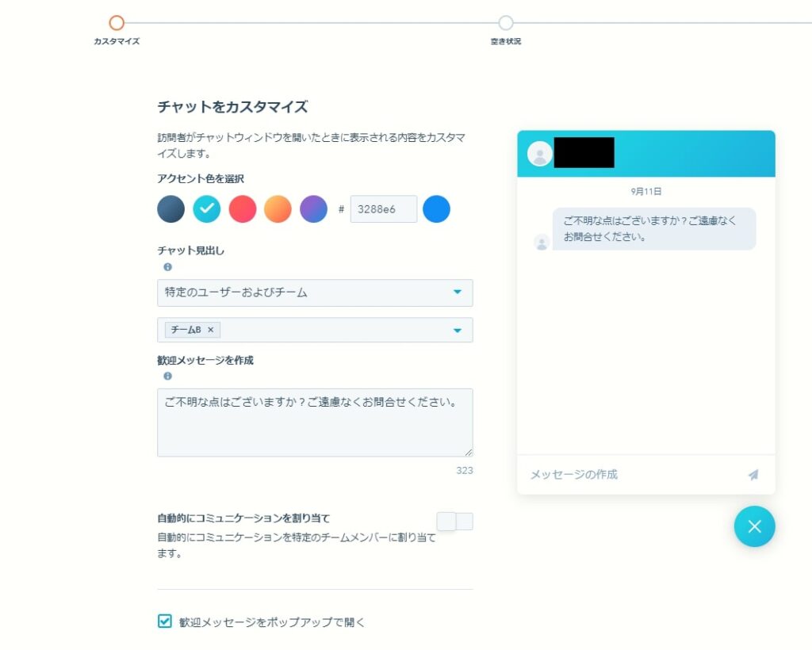Screen dimensions: 812x650
Task: Click the info icon under チャット見出し
Action: click(x=167, y=267)
